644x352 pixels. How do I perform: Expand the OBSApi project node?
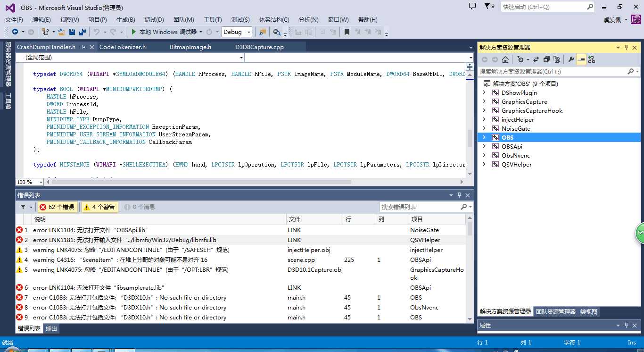click(484, 147)
